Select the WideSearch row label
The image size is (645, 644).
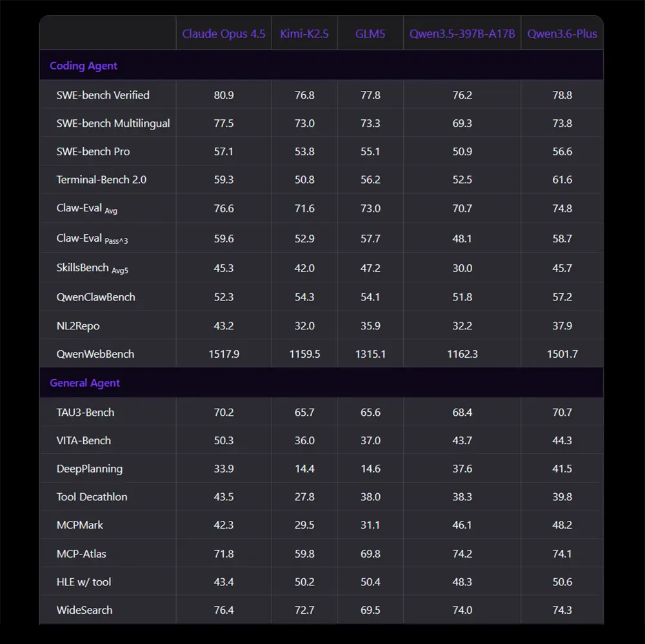pyautogui.click(x=84, y=610)
